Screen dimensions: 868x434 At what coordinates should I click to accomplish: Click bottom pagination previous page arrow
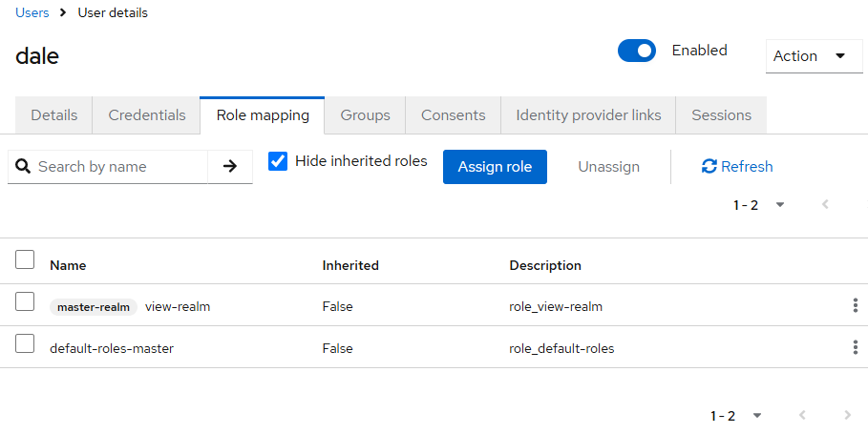[802, 415]
